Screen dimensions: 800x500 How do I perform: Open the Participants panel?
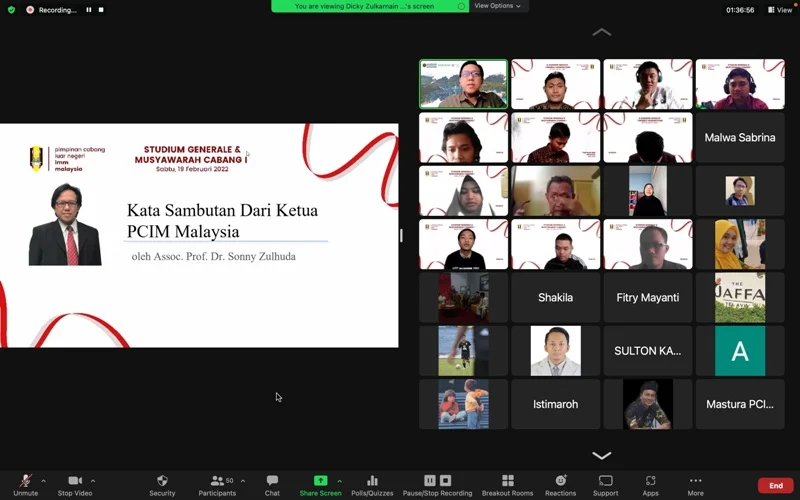pyautogui.click(x=217, y=485)
